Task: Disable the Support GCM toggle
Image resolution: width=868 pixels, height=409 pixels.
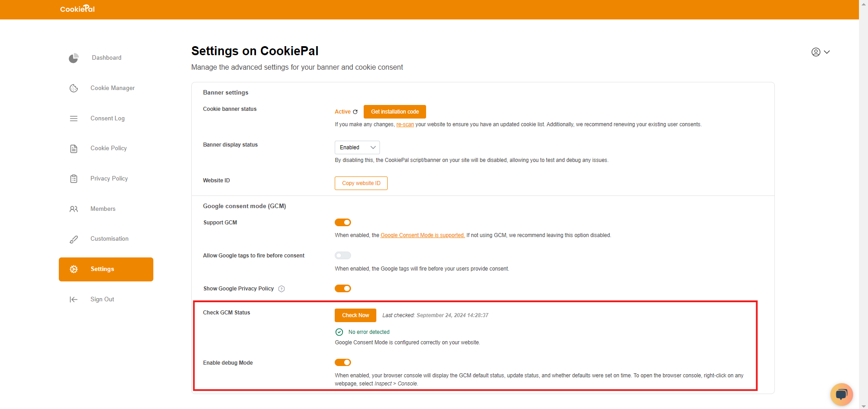Action: [342, 222]
